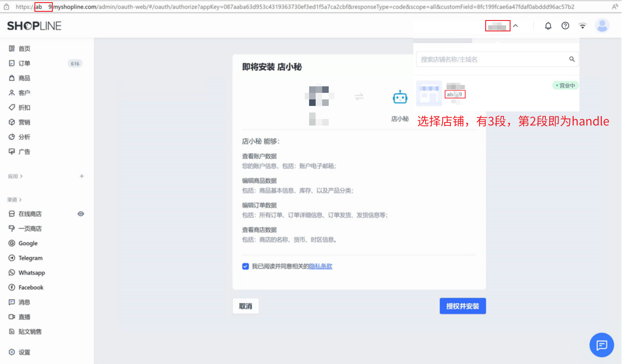The height and width of the screenshot is (364, 623).
Task: Go to 首页 in the sidebar
Action: 24,49
